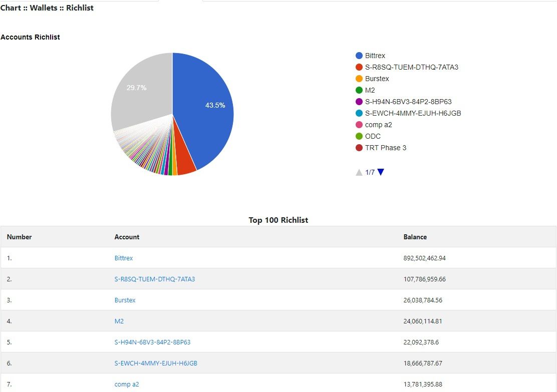
Task: Select comp a2 label in chart legend
Action: pos(378,125)
